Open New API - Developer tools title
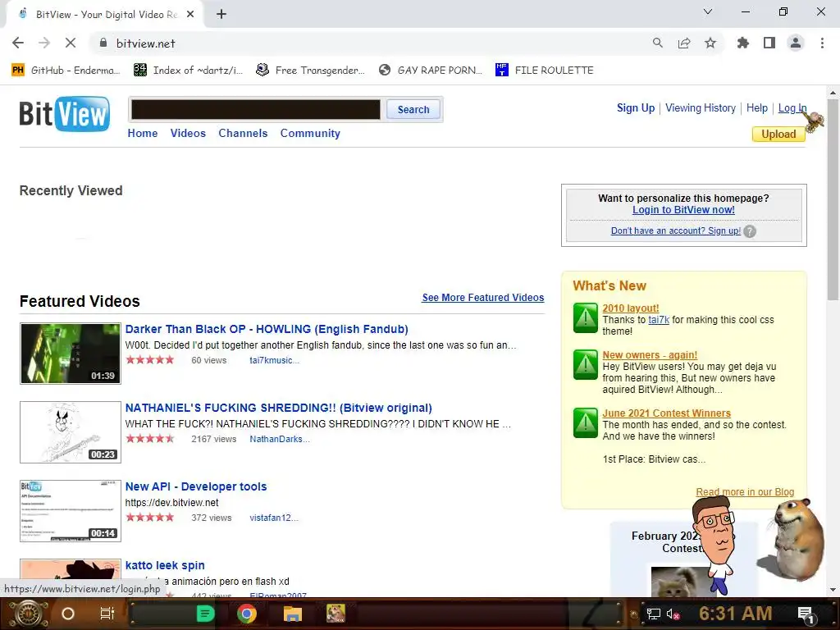This screenshot has width=840, height=630. coord(196,486)
